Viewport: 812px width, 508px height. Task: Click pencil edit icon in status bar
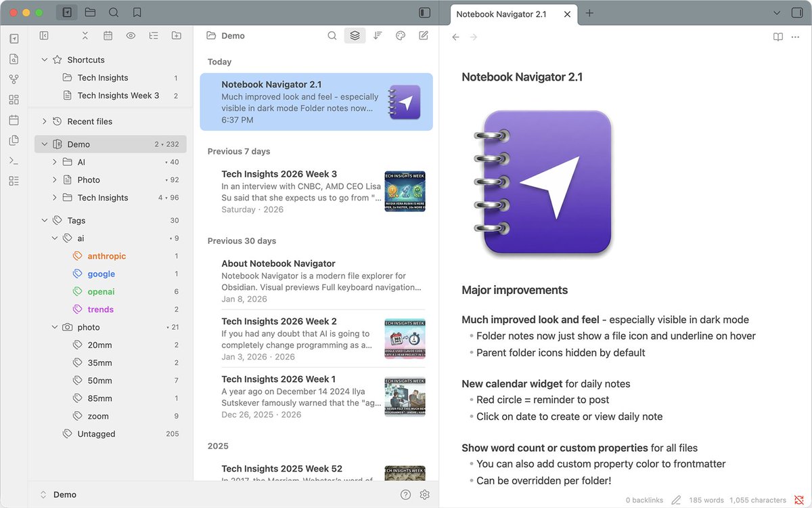pyautogui.click(x=676, y=500)
